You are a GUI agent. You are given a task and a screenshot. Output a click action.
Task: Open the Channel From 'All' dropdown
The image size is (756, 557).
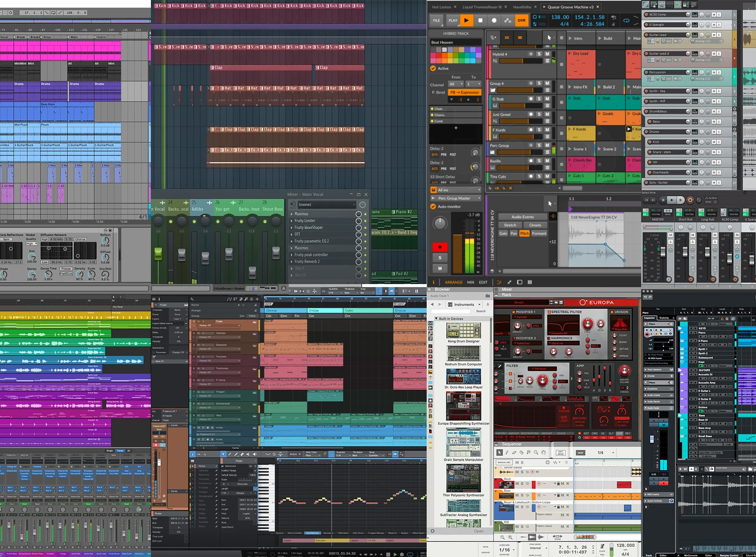coord(456,84)
